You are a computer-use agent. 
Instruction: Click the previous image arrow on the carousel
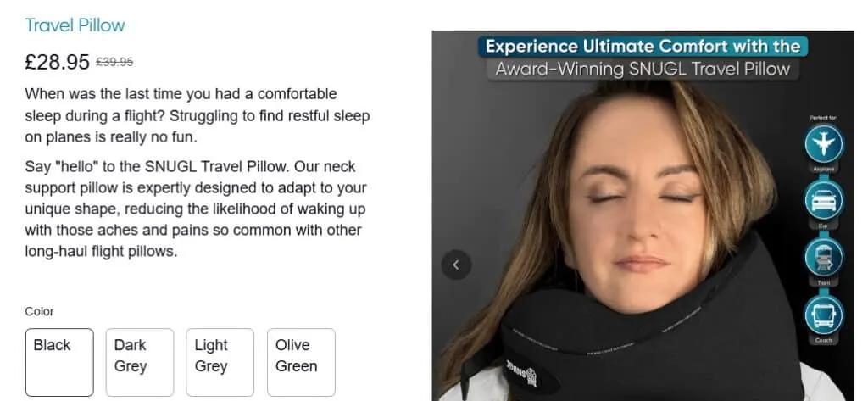click(x=456, y=265)
